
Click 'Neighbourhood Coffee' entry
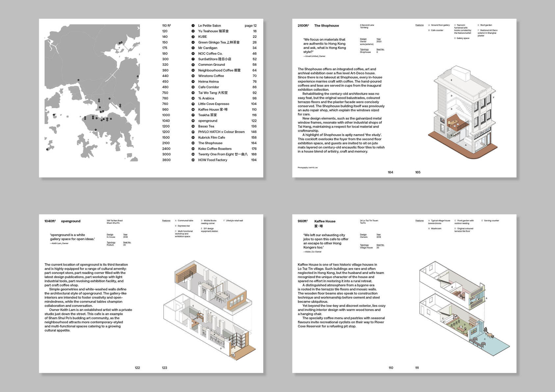(219, 70)
